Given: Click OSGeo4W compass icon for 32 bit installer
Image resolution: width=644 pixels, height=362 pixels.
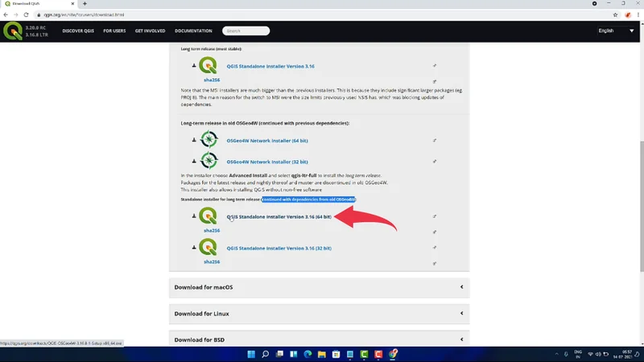Looking at the screenshot, I should click(208, 161).
